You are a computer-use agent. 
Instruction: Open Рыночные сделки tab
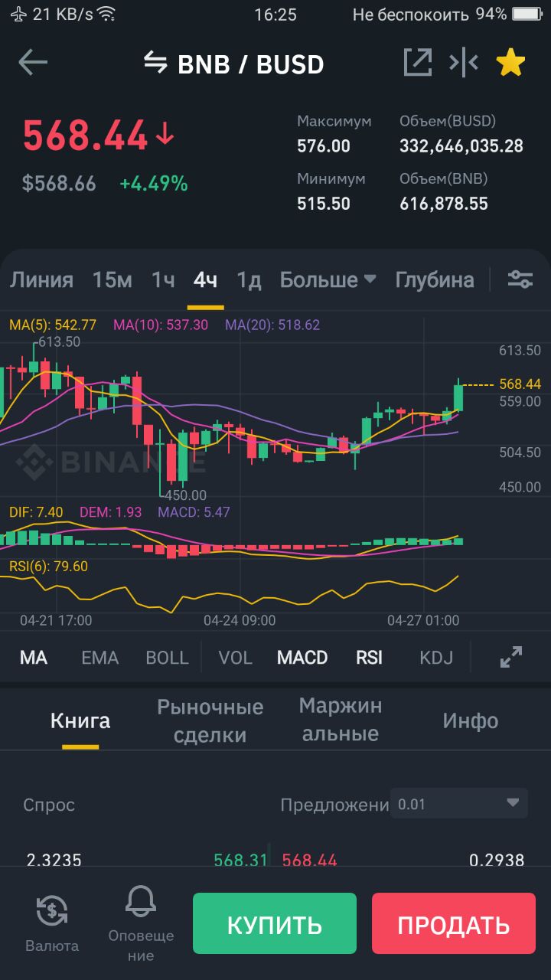[x=210, y=720]
